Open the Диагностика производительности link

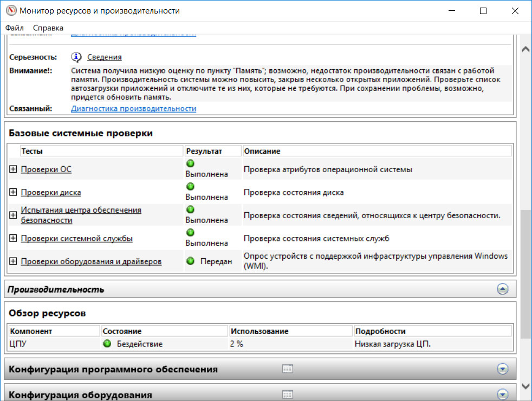[x=133, y=108]
